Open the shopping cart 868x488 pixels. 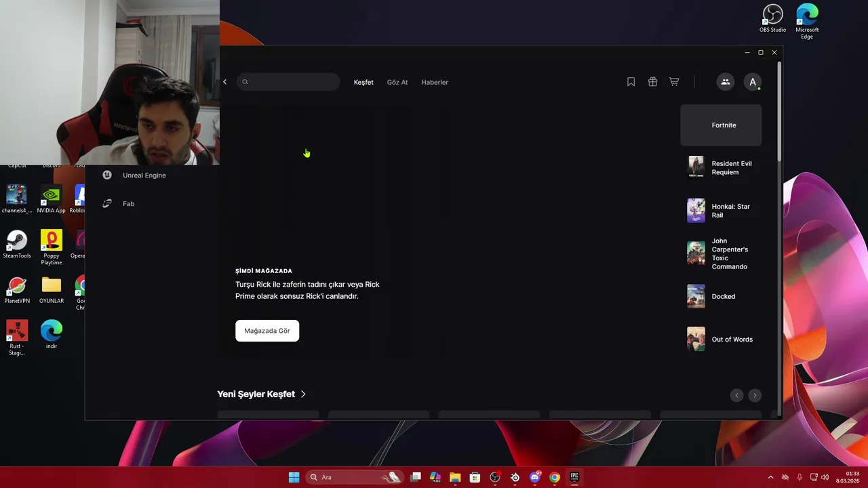[674, 82]
